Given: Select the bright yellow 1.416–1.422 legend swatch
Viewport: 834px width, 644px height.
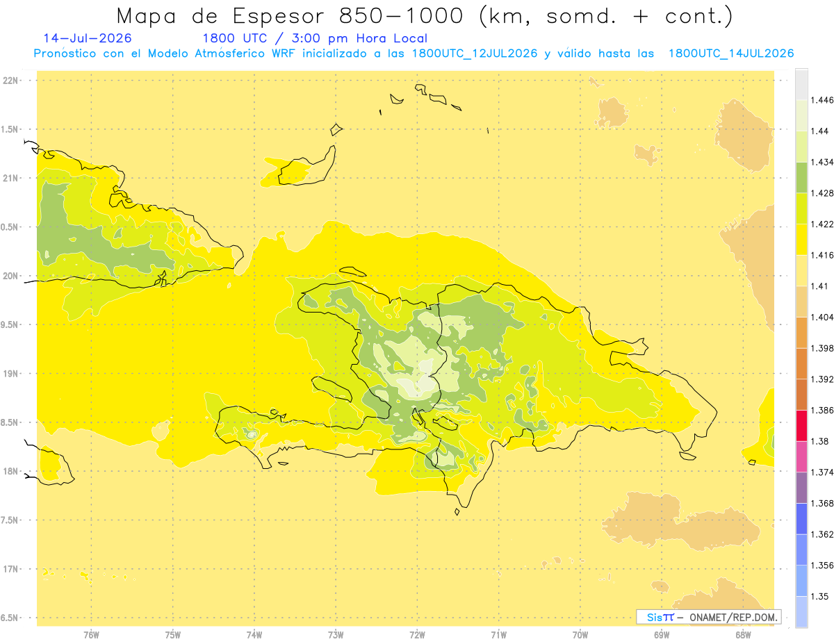Looking at the screenshot, I should [x=801, y=240].
